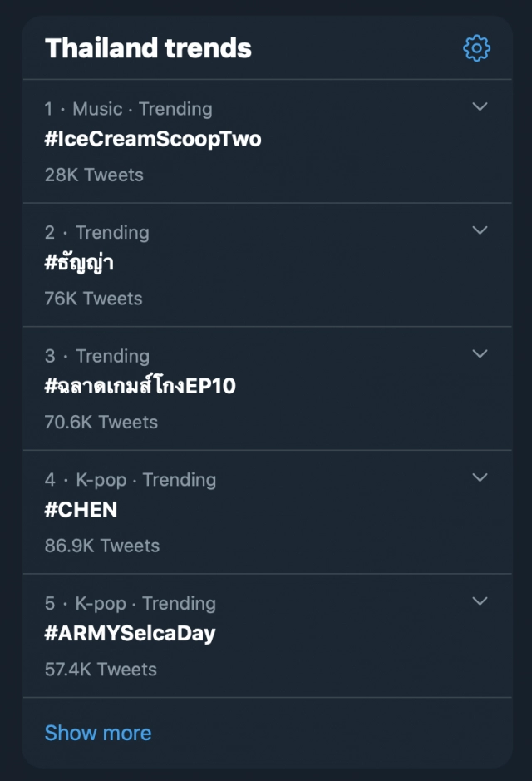Expand options chevron for #ARMYSelcaDay trend

480,601
